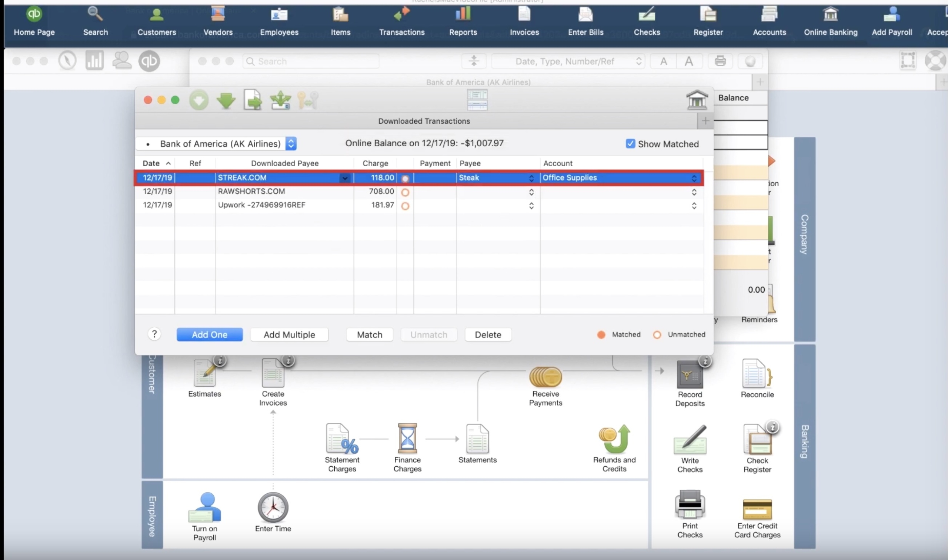Open Finance Charges hourglass icon
The height and width of the screenshot is (560, 948).
click(407, 448)
